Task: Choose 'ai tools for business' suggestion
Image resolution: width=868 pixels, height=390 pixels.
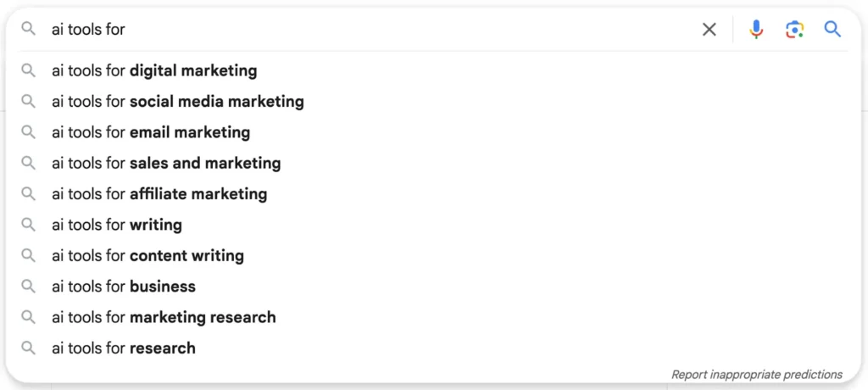Action: coord(433,287)
